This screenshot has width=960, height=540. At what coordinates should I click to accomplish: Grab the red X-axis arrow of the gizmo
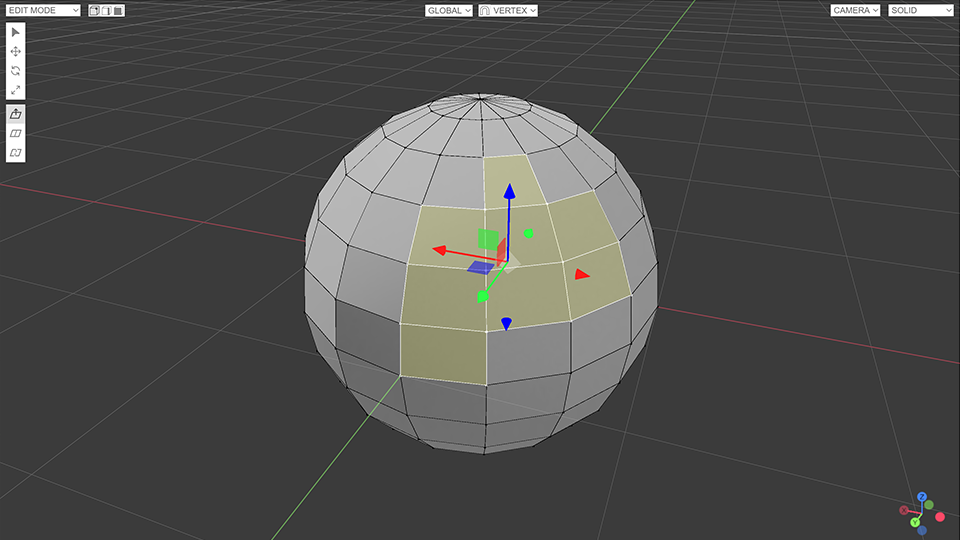point(440,250)
